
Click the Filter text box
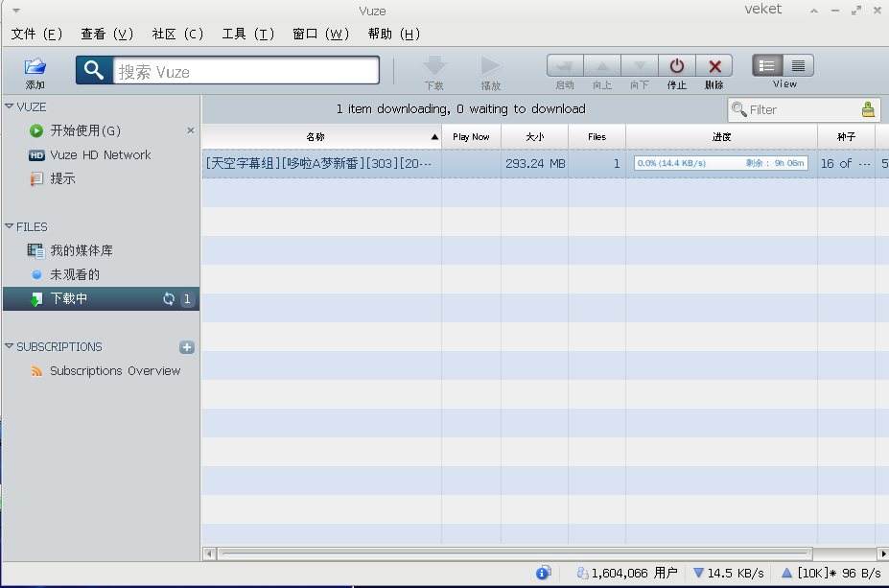pyautogui.click(x=804, y=109)
